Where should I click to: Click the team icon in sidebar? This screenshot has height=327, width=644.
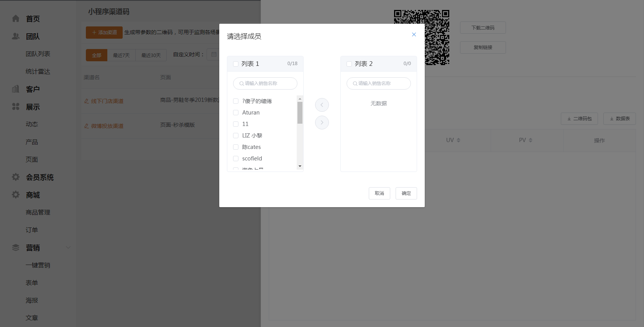tap(16, 36)
